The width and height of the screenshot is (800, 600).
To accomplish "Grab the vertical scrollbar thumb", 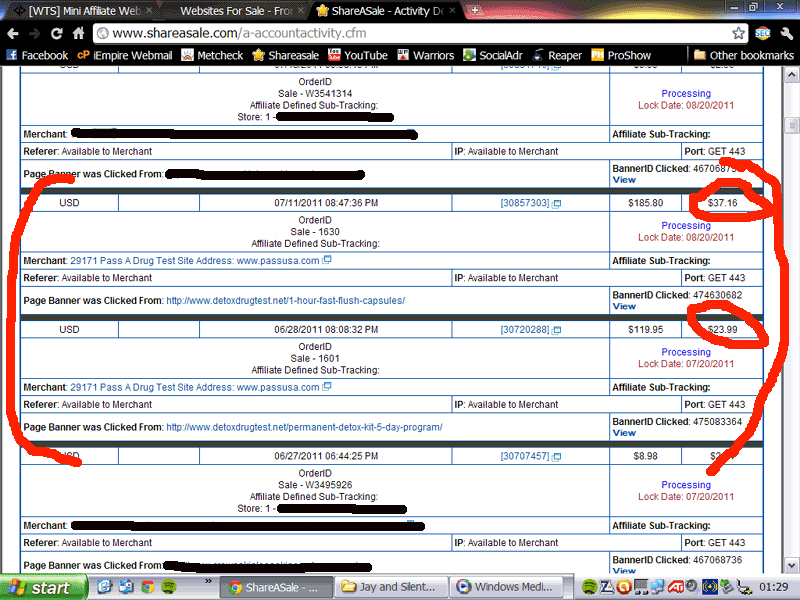I will click(x=791, y=126).
